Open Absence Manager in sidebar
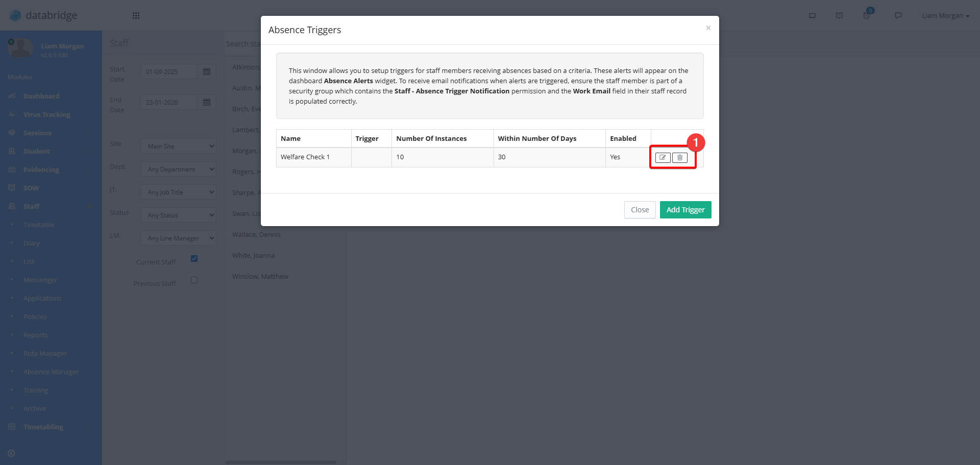The width and height of the screenshot is (980, 465). coord(51,372)
